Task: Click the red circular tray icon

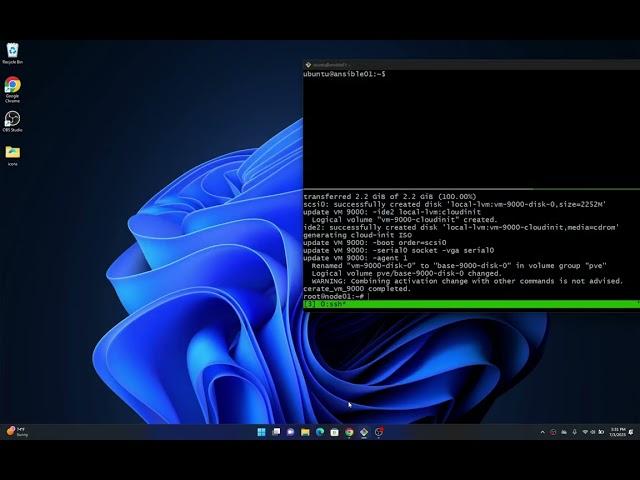Action: [553, 432]
